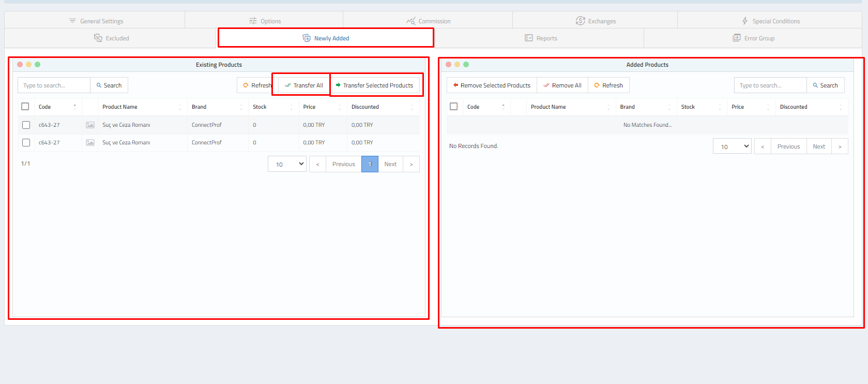
Task: Sort Existing Products by Code column arrows
Action: point(74,107)
